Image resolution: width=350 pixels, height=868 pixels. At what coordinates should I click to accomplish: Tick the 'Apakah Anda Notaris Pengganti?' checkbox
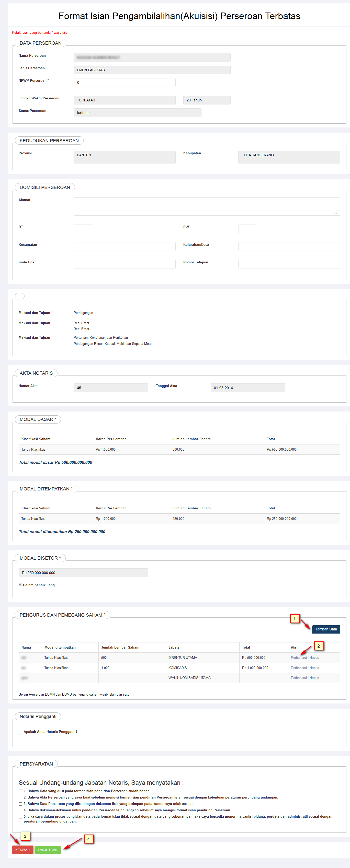click(x=20, y=733)
